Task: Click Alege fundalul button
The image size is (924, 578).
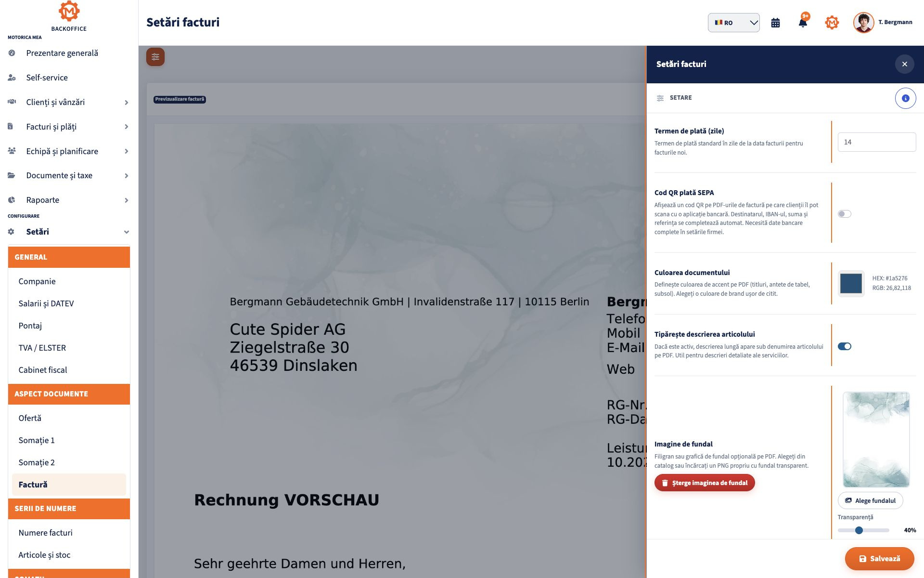Action: pyautogui.click(x=870, y=500)
